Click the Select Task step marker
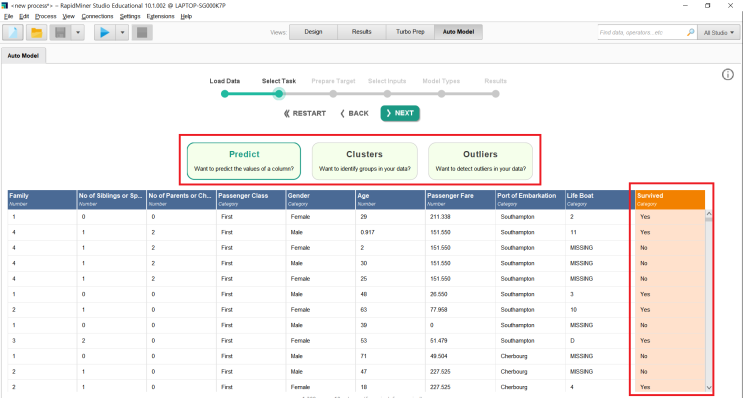 (x=279, y=94)
